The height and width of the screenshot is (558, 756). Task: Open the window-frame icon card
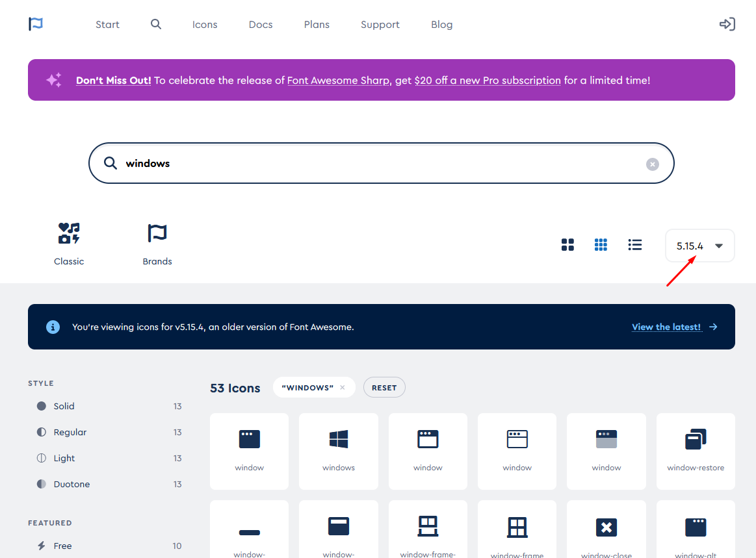coord(517,529)
